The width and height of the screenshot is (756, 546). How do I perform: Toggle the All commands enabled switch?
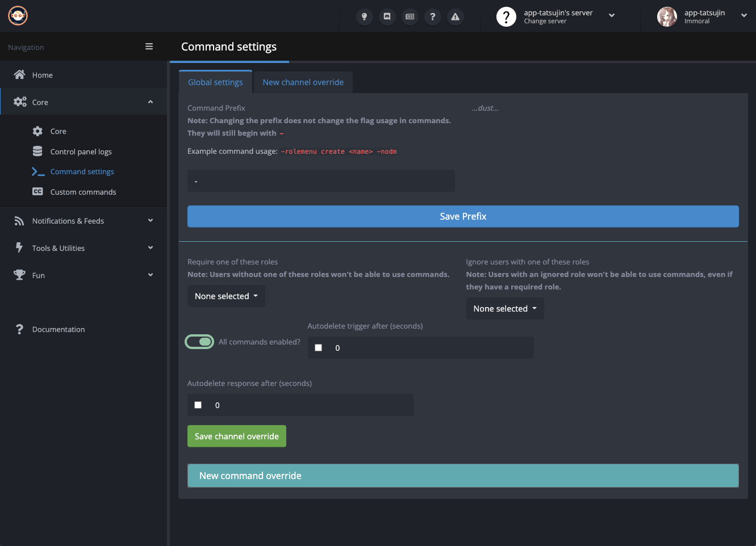[199, 342]
